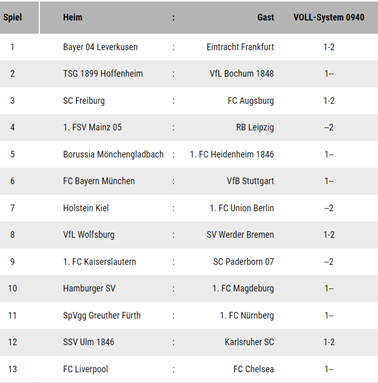The height and width of the screenshot is (383, 378).
Task: Click SV Werder Bremen guest team
Action: click(x=240, y=235)
